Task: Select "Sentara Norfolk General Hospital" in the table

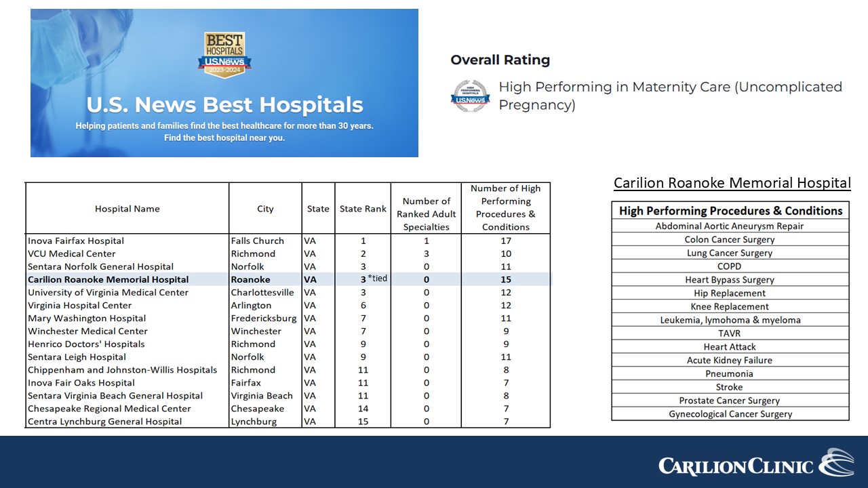Action: click(127, 266)
